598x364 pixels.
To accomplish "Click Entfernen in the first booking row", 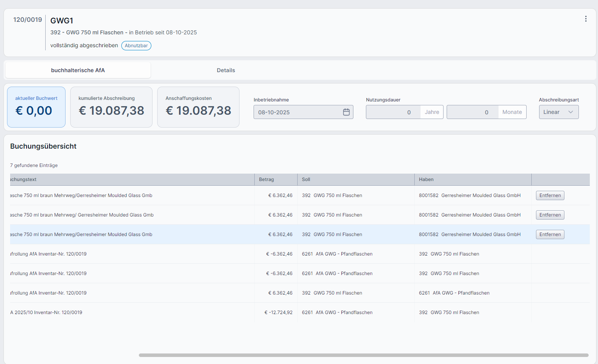I will (x=550, y=195).
